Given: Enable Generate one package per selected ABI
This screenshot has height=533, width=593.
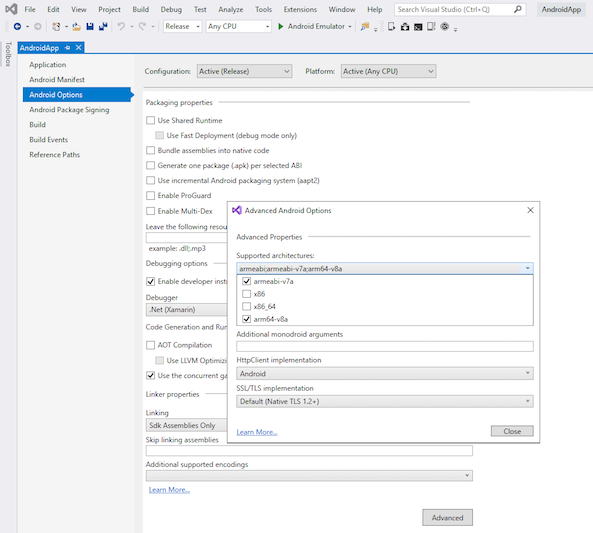Looking at the screenshot, I should click(x=151, y=165).
